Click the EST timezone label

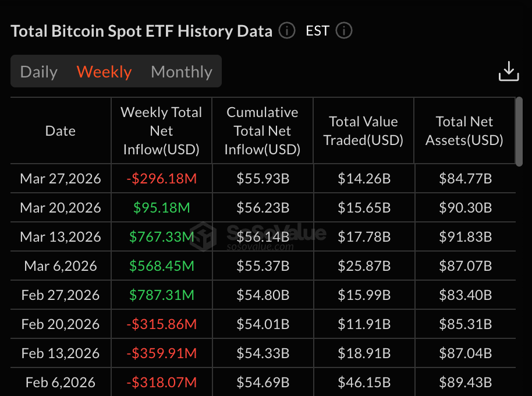point(317,31)
